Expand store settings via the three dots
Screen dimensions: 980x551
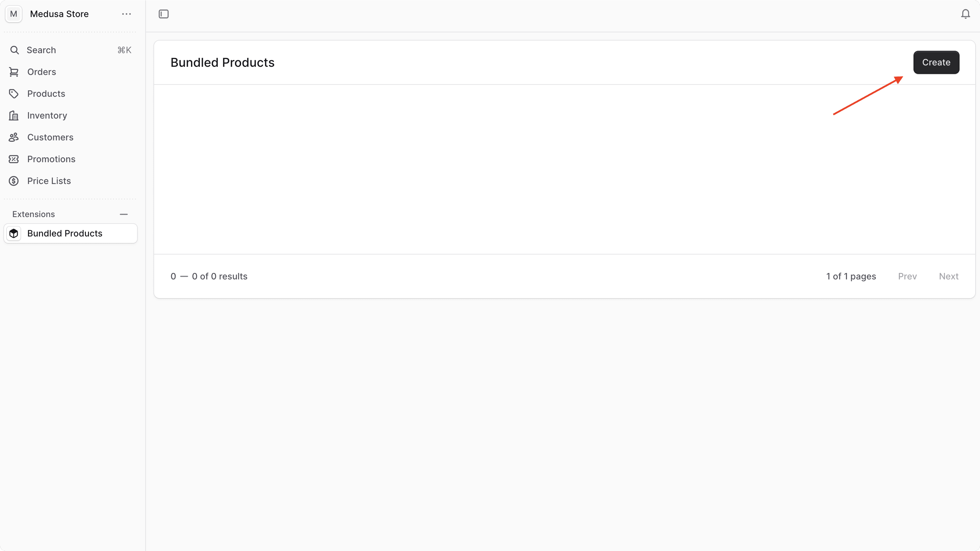click(126, 14)
